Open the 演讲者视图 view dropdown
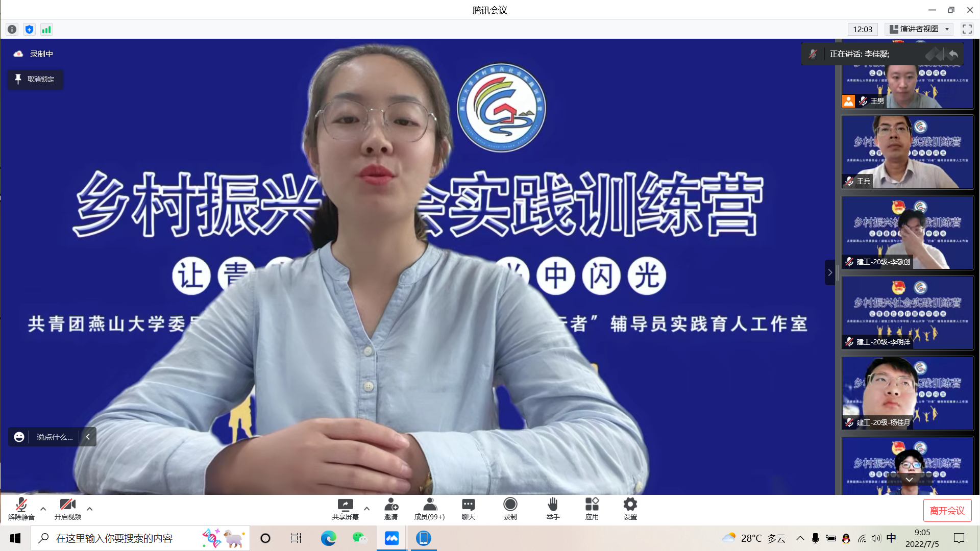The width and height of the screenshot is (980, 551). click(x=919, y=29)
